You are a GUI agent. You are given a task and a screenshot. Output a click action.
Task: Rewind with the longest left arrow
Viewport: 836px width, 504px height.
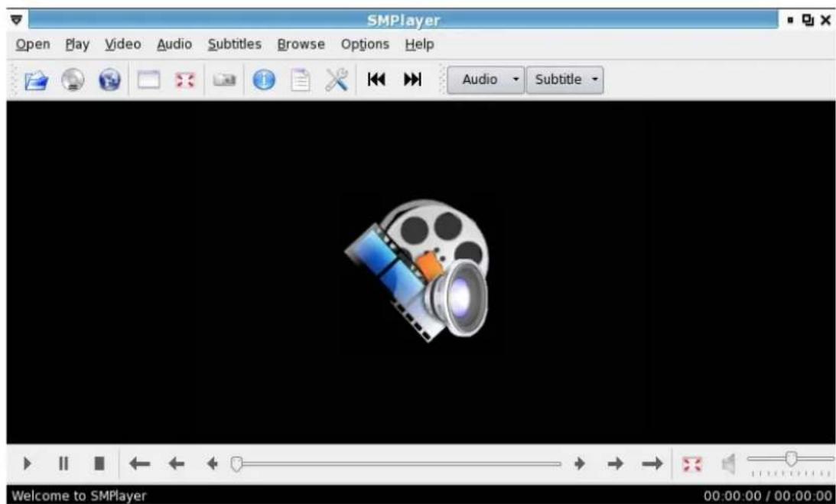(140, 464)
